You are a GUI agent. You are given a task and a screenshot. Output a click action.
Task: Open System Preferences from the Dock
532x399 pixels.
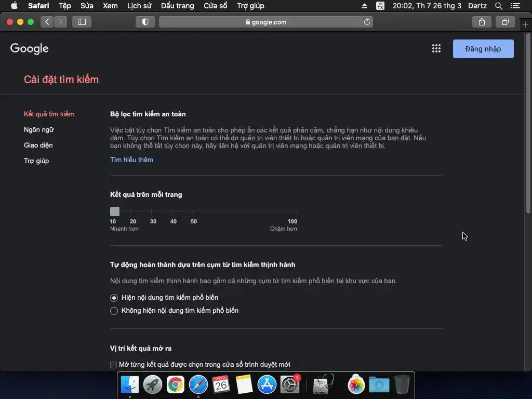tap(290, 384)
